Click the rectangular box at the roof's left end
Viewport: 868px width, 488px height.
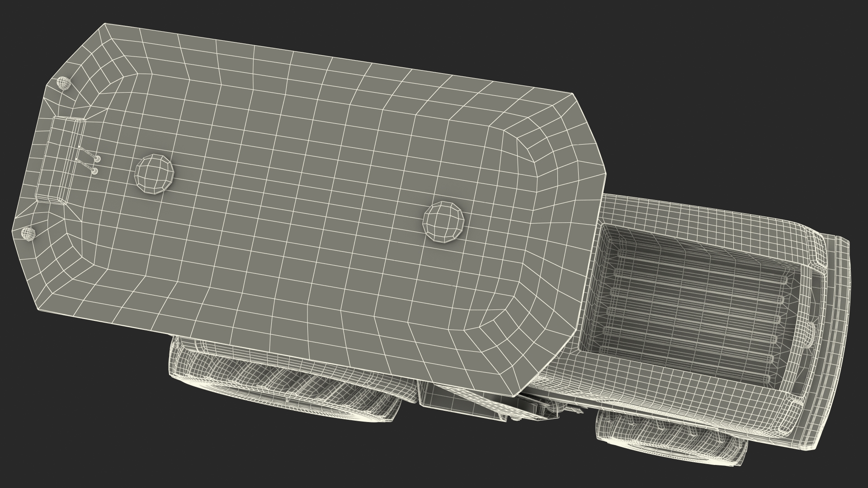click(x=60, y=159)
